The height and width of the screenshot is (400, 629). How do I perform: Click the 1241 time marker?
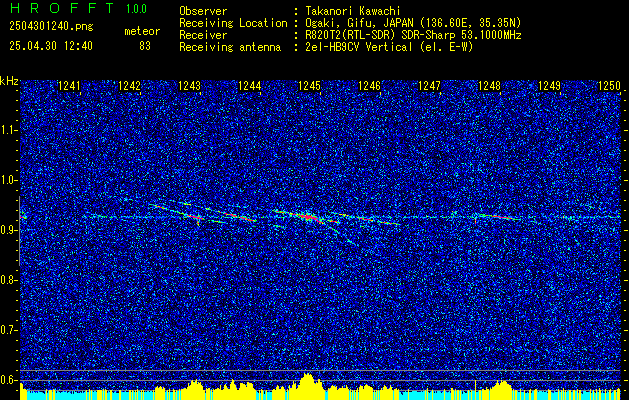point(69,86)
